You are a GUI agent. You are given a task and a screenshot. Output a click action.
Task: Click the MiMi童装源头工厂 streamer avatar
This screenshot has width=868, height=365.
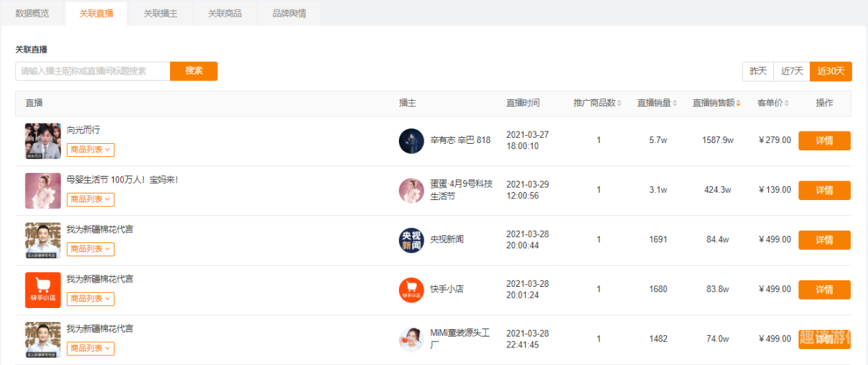click(x=411, y=339)
